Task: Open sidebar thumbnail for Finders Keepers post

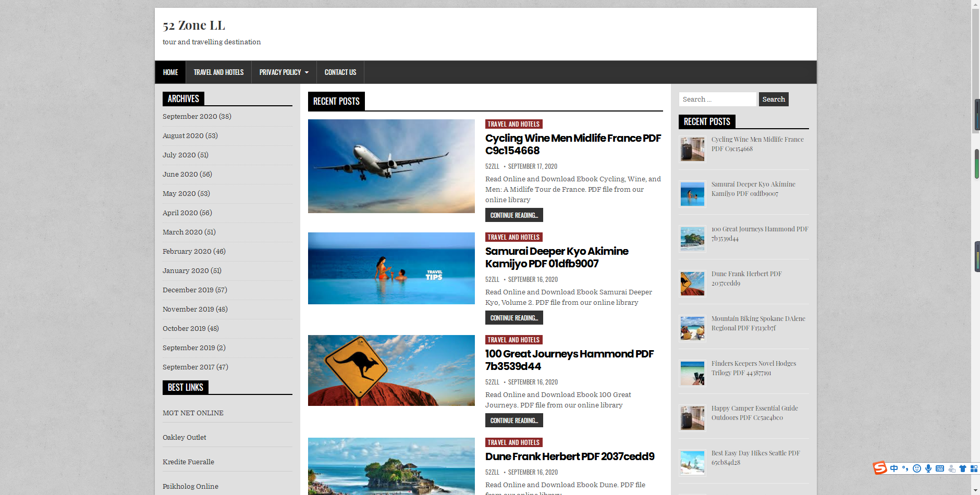Action: coord(692,373)
